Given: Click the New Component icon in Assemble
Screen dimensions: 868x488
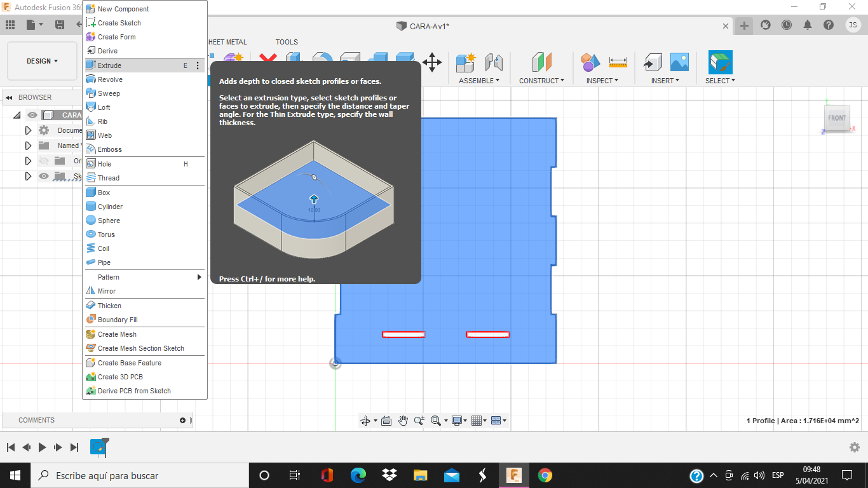Looking at the screenshot, I should tap(466, 62).
